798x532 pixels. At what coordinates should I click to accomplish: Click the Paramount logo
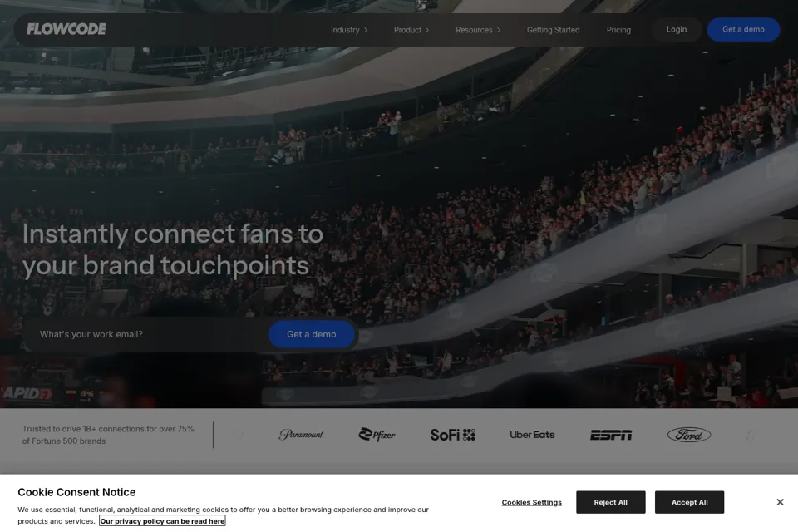click(301, 435)
